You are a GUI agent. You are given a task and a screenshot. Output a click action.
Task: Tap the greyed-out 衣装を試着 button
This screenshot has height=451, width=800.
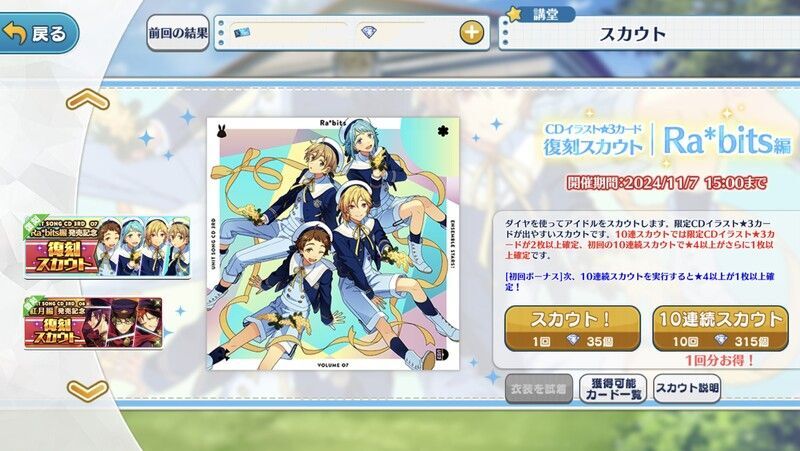[x=539, y=389]
